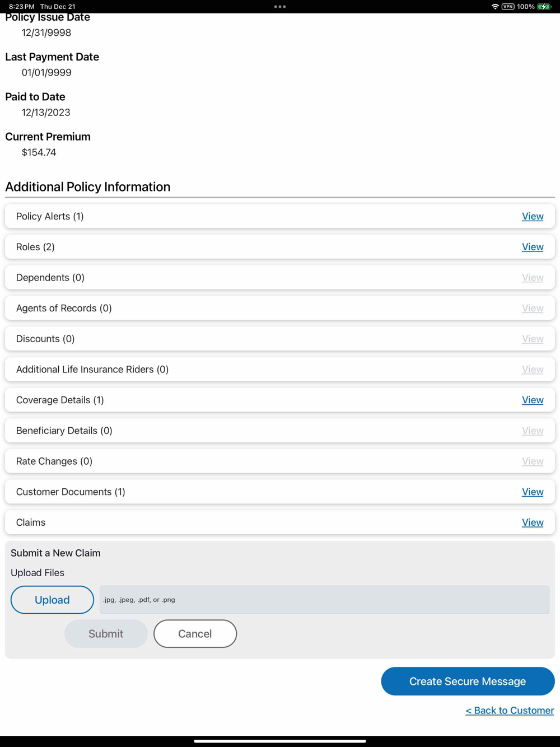Open the Roles View link

click(x=532, y=247)
